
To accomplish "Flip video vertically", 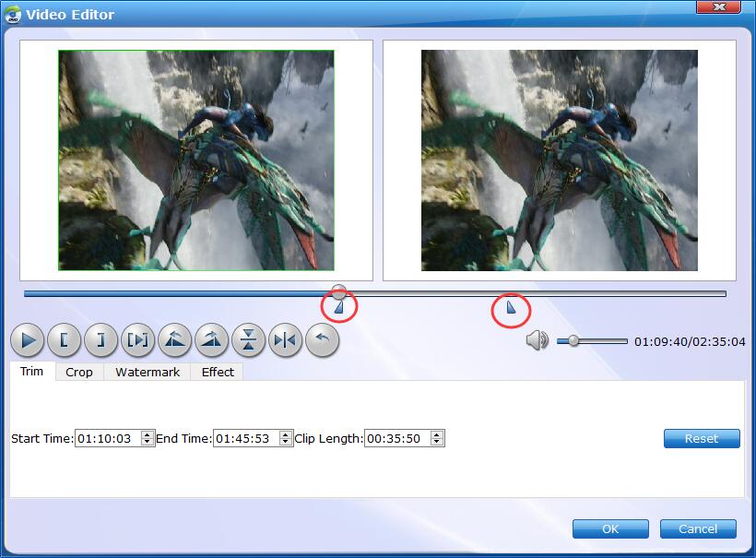I will coord(248,341).
